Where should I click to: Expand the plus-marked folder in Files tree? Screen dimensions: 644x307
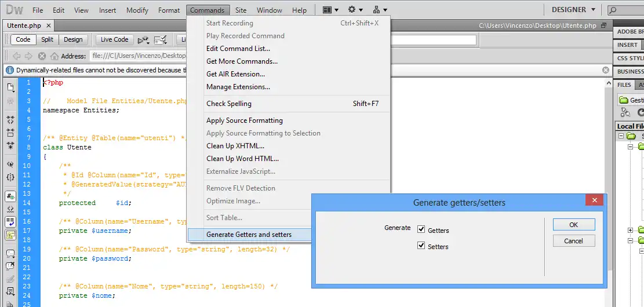pyautogui.click(x=631, y=231)
